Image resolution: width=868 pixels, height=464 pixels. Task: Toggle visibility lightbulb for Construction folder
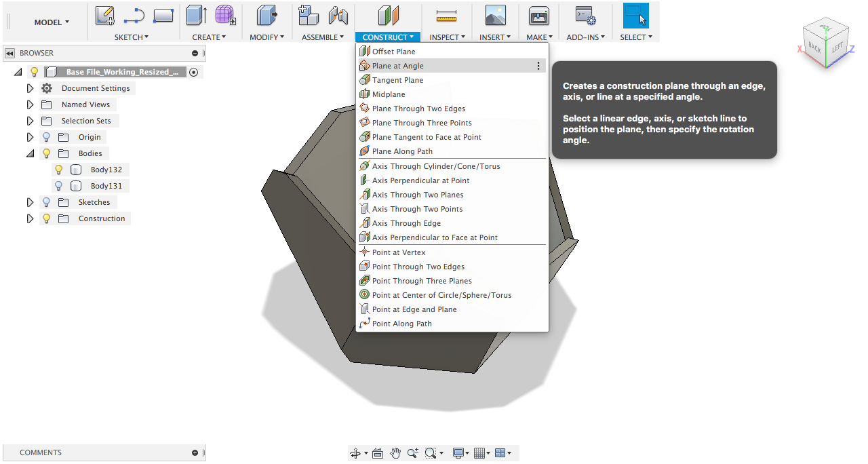[x=47, y=218]
